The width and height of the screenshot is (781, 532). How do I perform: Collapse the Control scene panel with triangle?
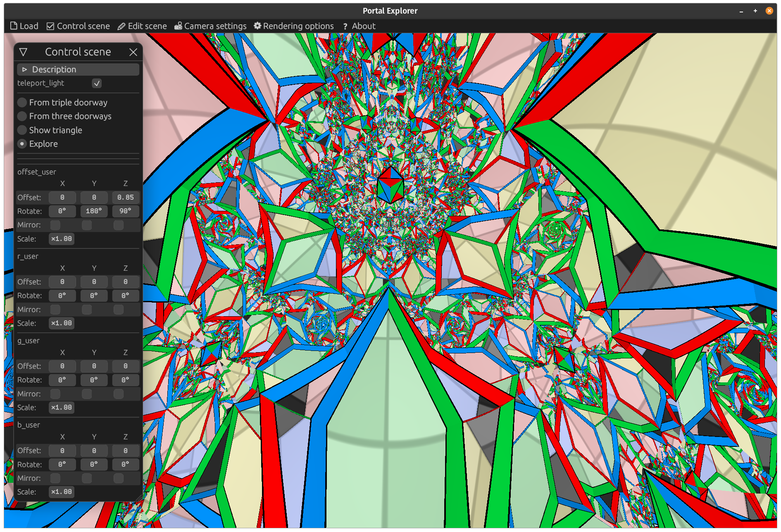tap(23, 52)
